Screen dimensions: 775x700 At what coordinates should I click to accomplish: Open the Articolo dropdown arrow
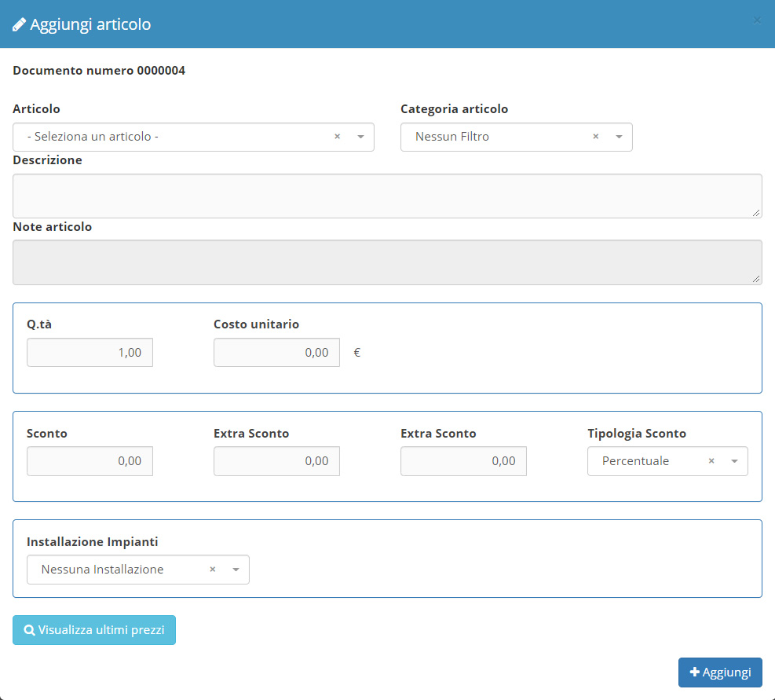tap(360, 137)
